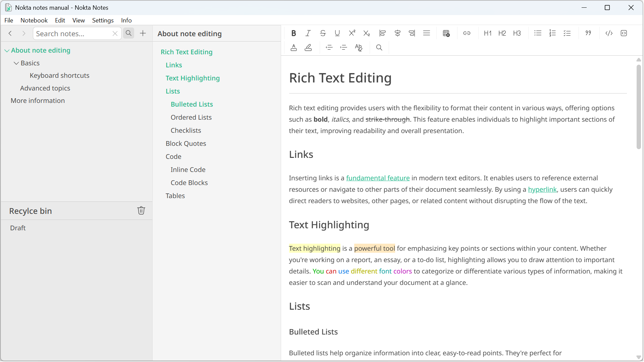
Task: Create a new note
Action: pos(143,33)
